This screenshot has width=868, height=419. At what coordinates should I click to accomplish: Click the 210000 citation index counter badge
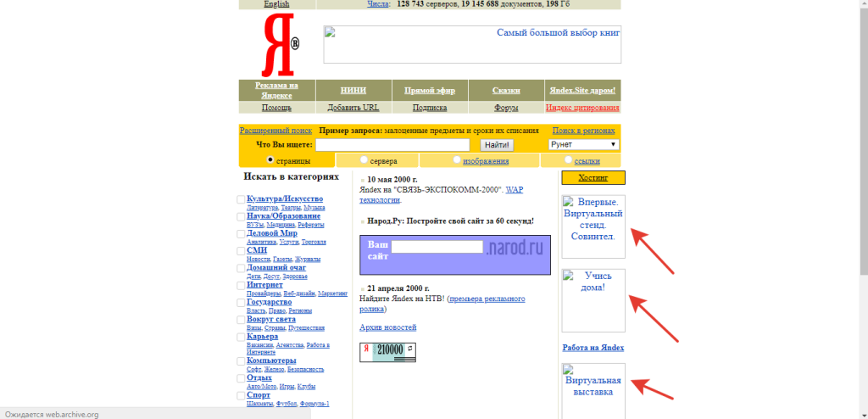point(387,352)
